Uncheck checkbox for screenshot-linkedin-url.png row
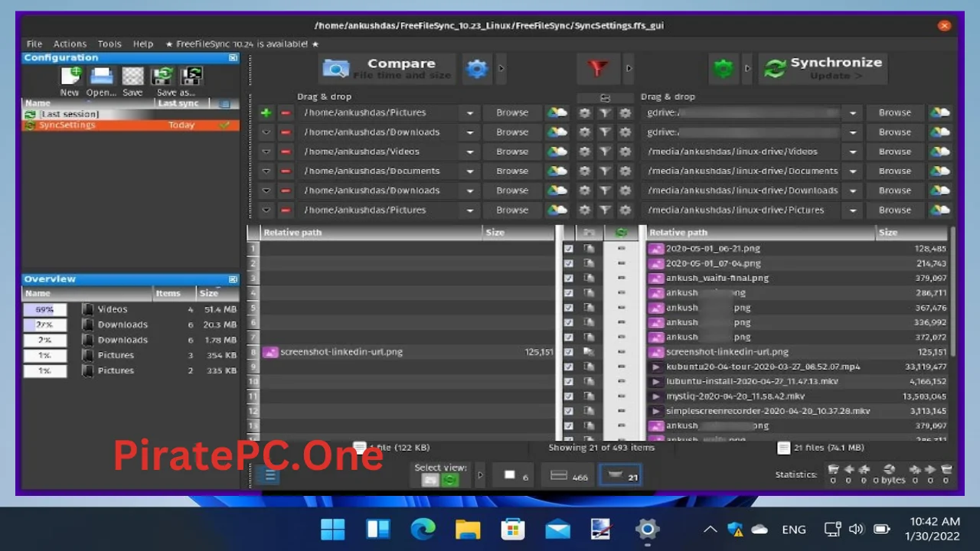Viewport: 980px width, 551px height. coord(568,352)
